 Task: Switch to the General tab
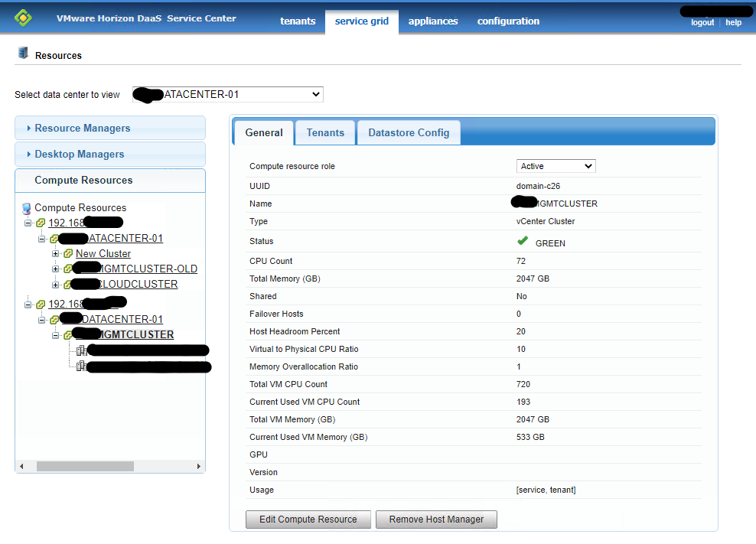(x=264, y=132)
